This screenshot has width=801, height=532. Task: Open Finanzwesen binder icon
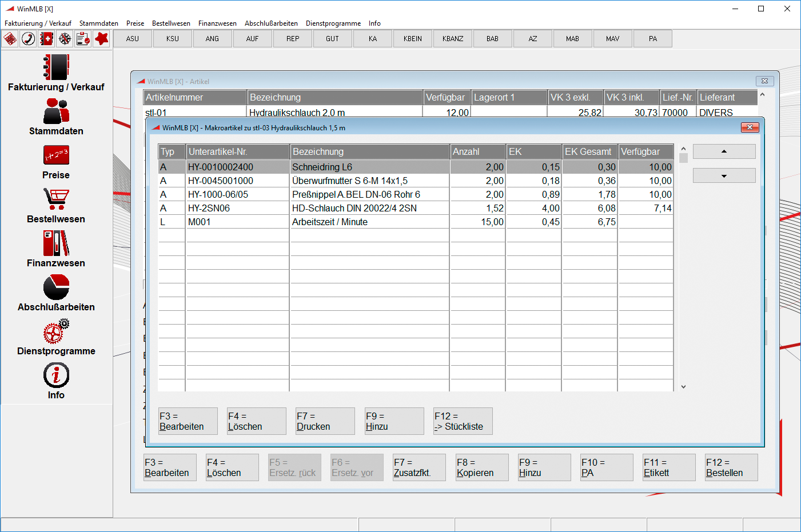[56, 243]
